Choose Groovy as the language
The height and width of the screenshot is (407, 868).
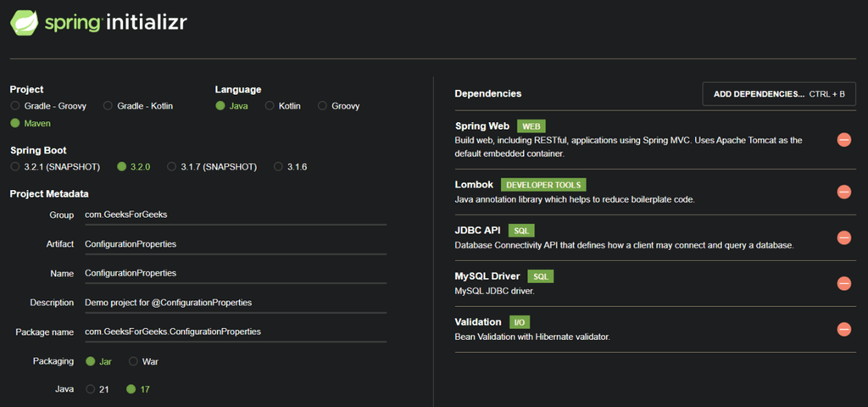pyautogui.click(x=322, y=106)
